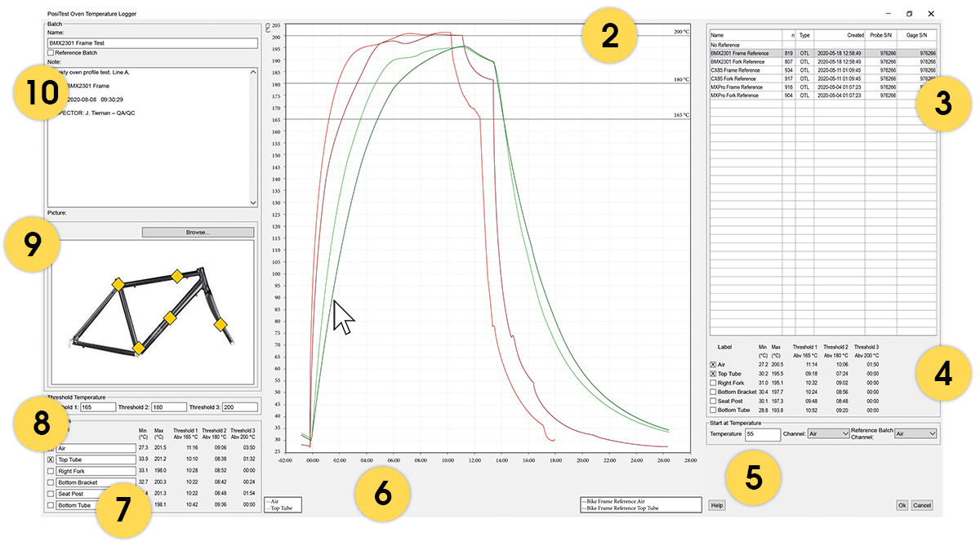The image size is (980, 546).
Task: Click the Air channel label text field
Action: (x=96, y=448)
